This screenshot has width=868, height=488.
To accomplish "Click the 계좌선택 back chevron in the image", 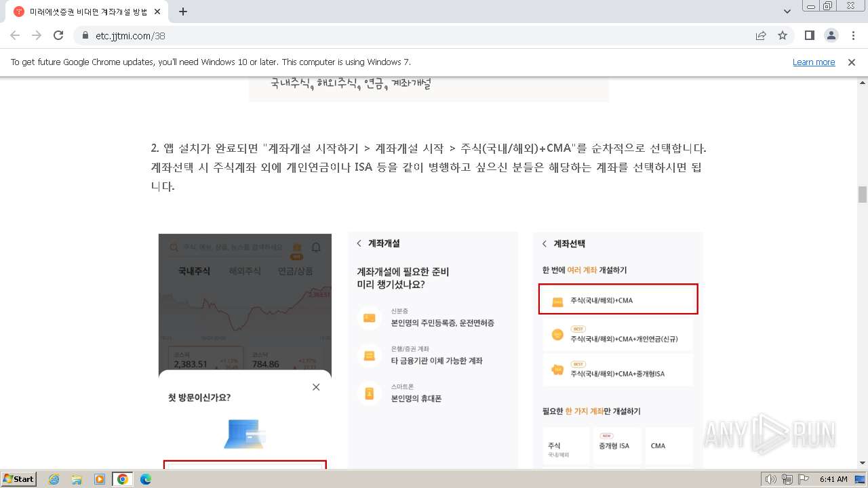I will click(x=545, y=243).
